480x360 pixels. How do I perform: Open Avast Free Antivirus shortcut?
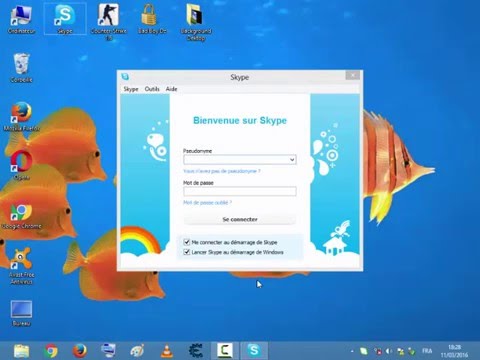21,266
